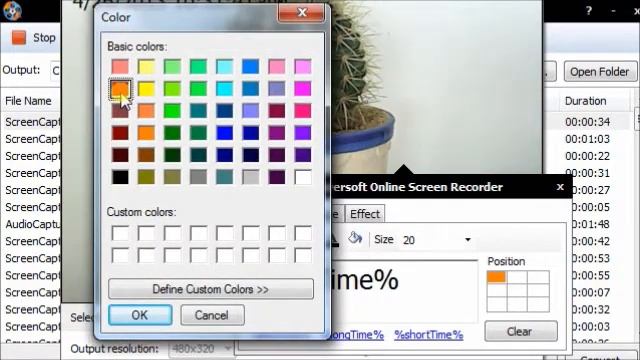
Task: Pick the cyan swatch in second row
Action: [224, 89]
